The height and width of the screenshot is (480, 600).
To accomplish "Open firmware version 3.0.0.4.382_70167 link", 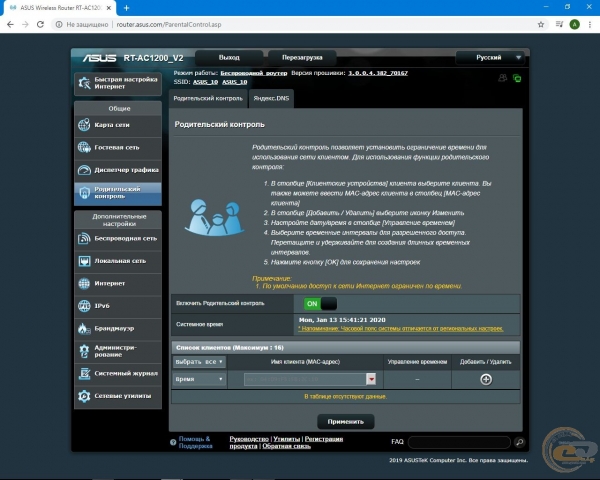I will [x=378, y=73].
